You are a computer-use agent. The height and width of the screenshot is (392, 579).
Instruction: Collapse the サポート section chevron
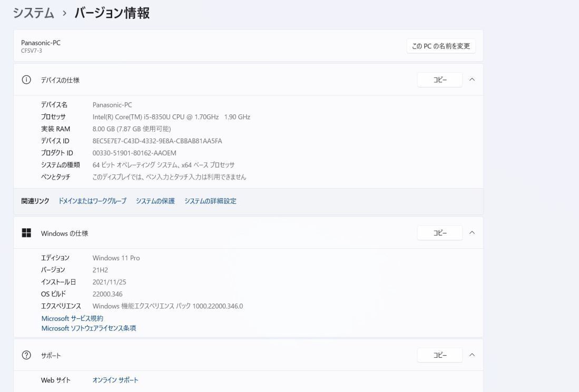pyautogui.click(x=472, y=355)
